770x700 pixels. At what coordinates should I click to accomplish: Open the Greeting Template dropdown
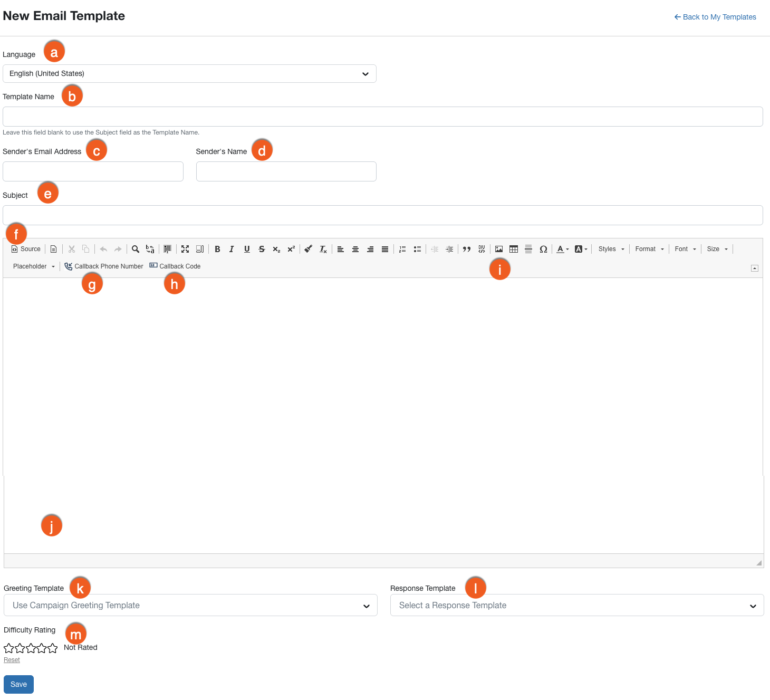tap(190, 605)
